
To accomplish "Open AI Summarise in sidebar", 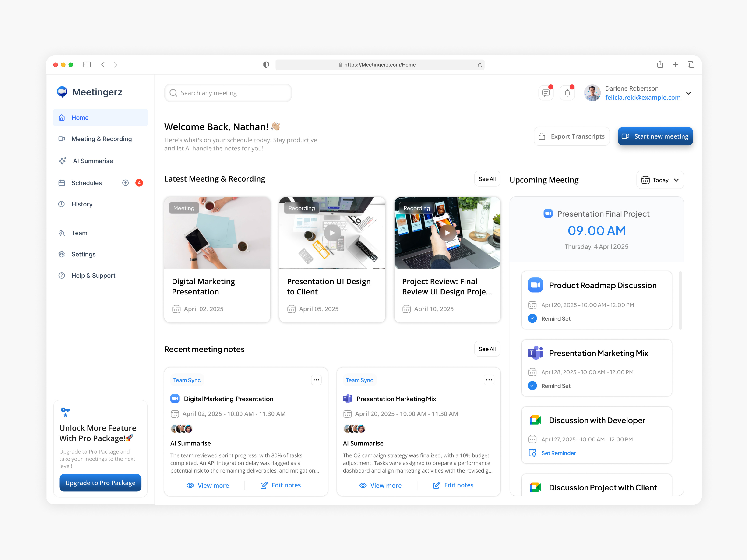I will point(93,161).
